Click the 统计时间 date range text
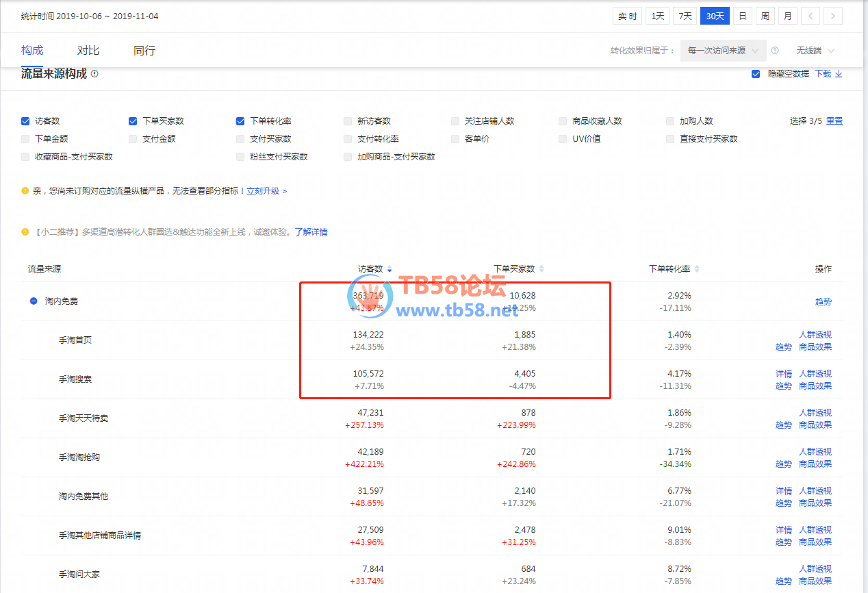The height and width of the screenshot is (593, 868). [x=90, y=16]
